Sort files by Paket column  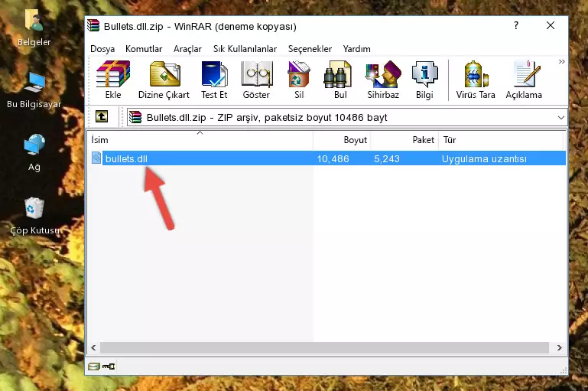coord(404,140)
